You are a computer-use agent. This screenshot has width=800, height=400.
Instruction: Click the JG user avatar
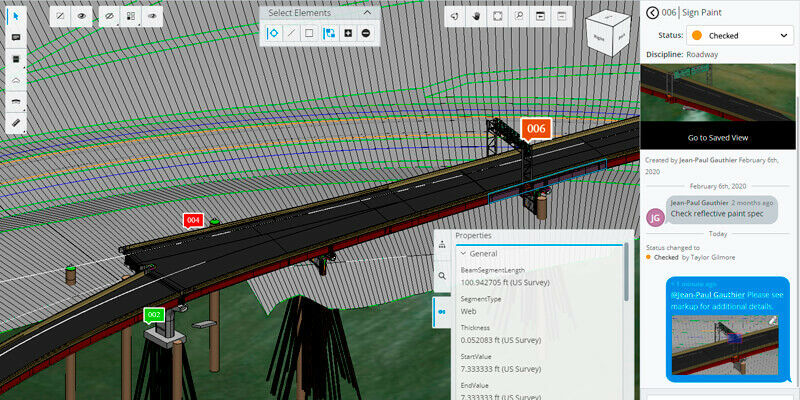[655, 217]
